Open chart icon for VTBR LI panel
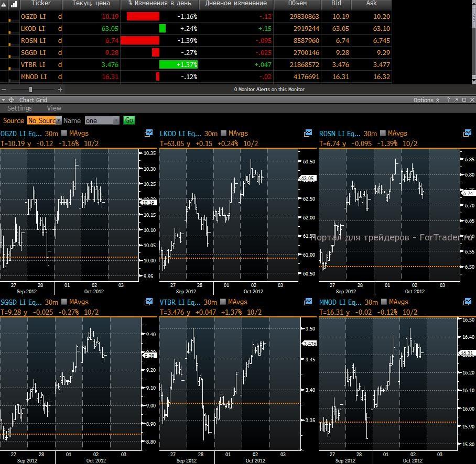The width and height of the screenshot is (476, 464). pos(308,302)
